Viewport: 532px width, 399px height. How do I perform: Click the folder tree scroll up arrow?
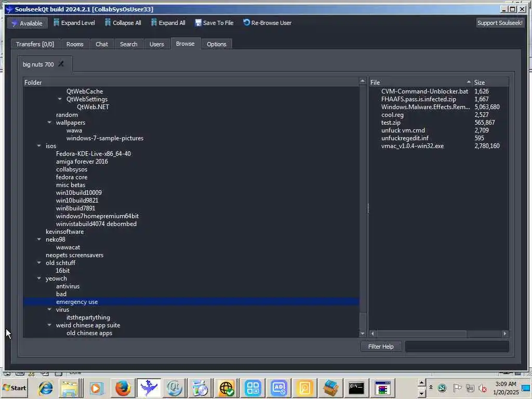tap(363, 82)
